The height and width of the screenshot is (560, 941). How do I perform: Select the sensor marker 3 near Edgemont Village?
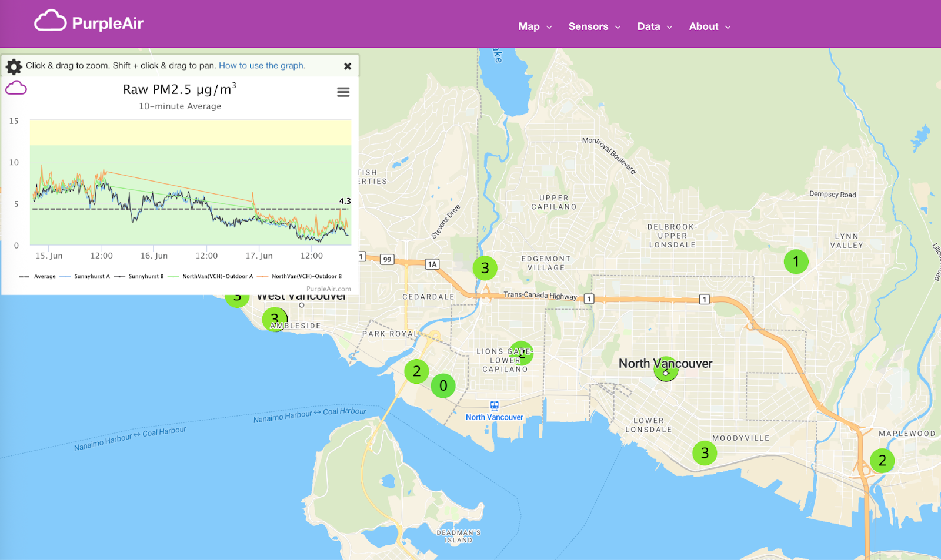click(x=485, y=268)
